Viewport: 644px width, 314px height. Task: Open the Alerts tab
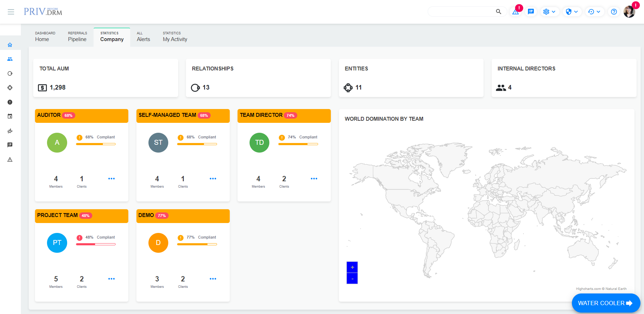(x=143, y=37)
